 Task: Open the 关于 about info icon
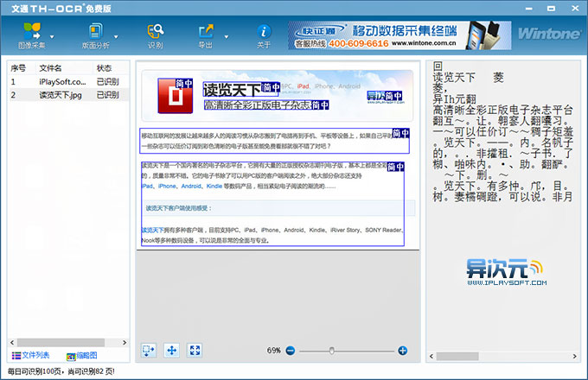pyautogui.click(x=264, y=35)
